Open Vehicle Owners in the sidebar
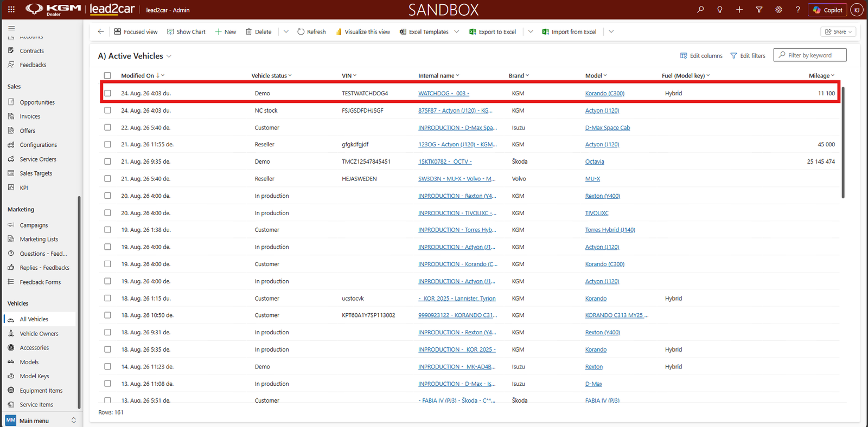 [x=39, y=334]
